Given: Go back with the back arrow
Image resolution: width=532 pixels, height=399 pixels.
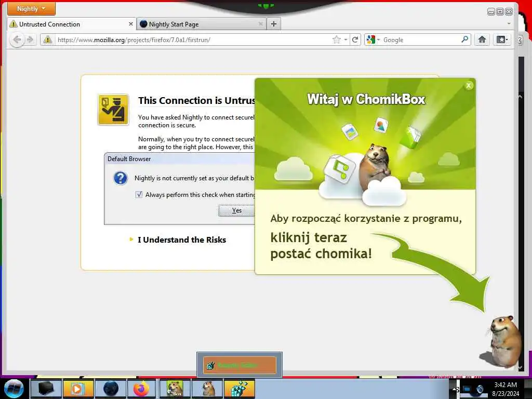Looking at the screenshot, I should coord(17,39).
